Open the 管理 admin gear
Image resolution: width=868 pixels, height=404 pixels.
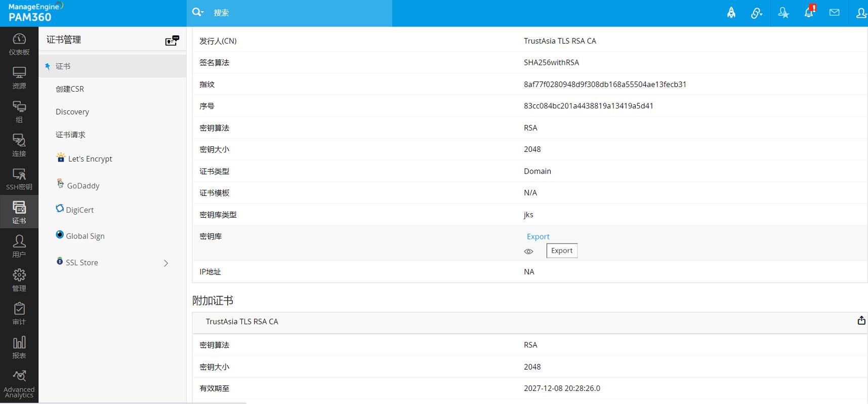[19, 280]
